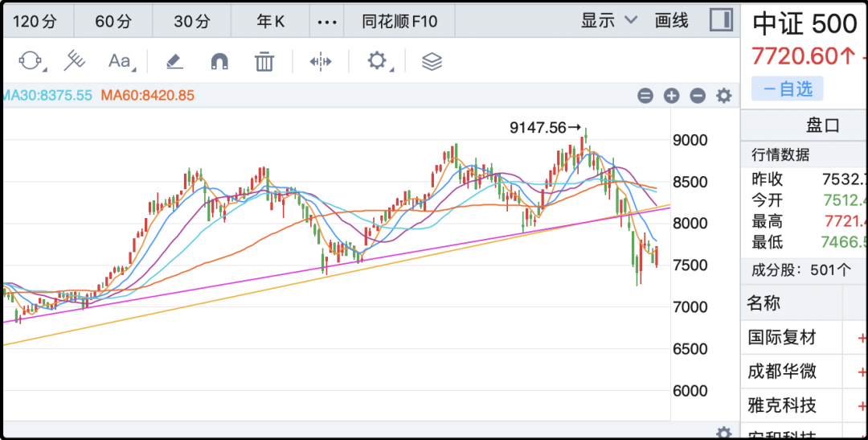The width and height of the screenshot is (868, 440).
Task: Select the Aa text annotation tool
Action: tap(119, 60)
